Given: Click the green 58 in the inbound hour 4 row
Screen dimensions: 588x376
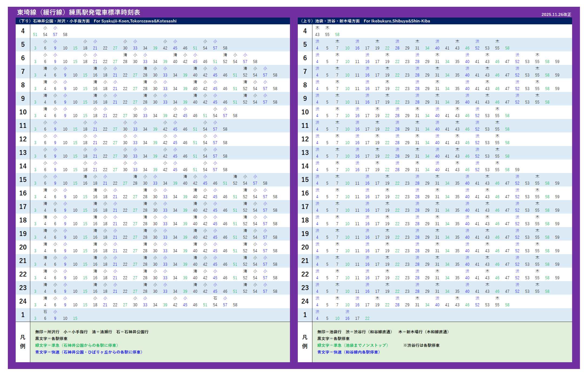Looking at the screenshot, I should (337, 35).
